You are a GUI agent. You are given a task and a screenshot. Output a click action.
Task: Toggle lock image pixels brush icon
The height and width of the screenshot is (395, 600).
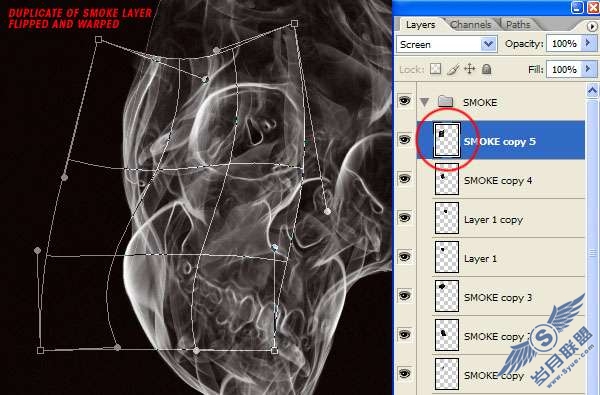coord(453,69)
